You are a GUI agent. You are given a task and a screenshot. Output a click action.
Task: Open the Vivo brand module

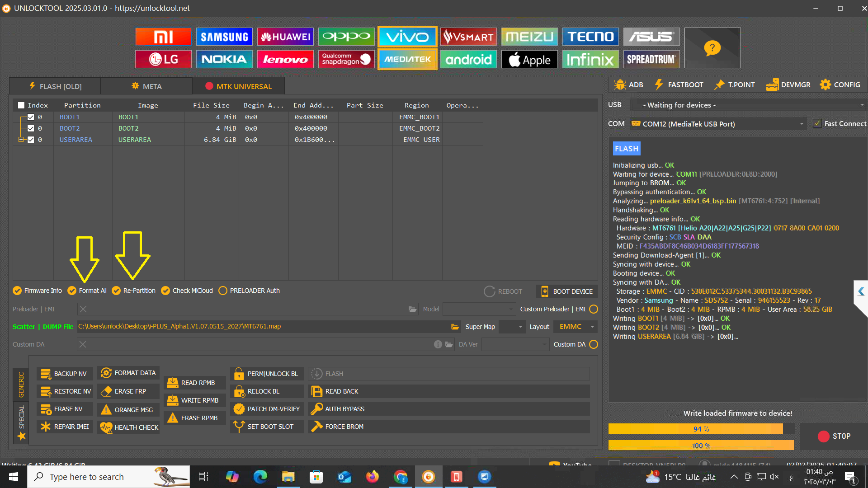pos(407,37)
